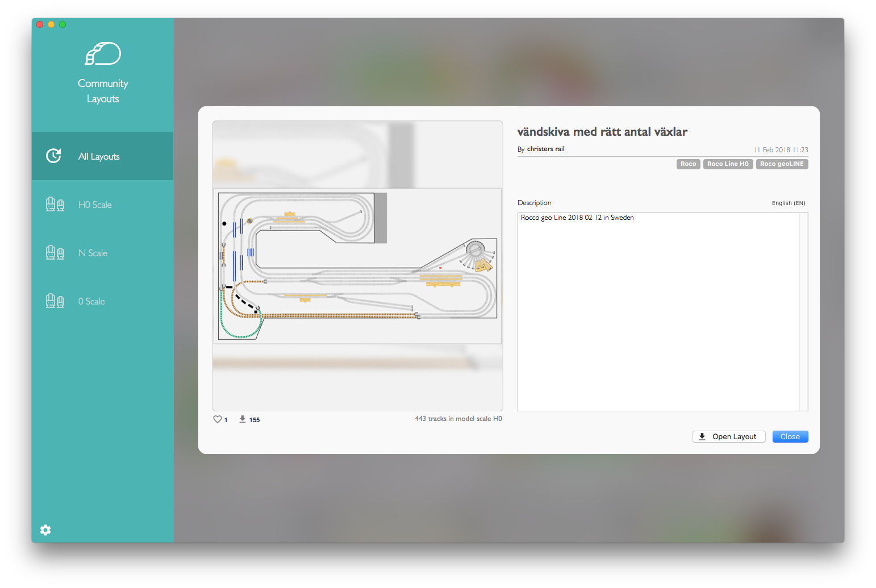Click the download count 155

255,420
